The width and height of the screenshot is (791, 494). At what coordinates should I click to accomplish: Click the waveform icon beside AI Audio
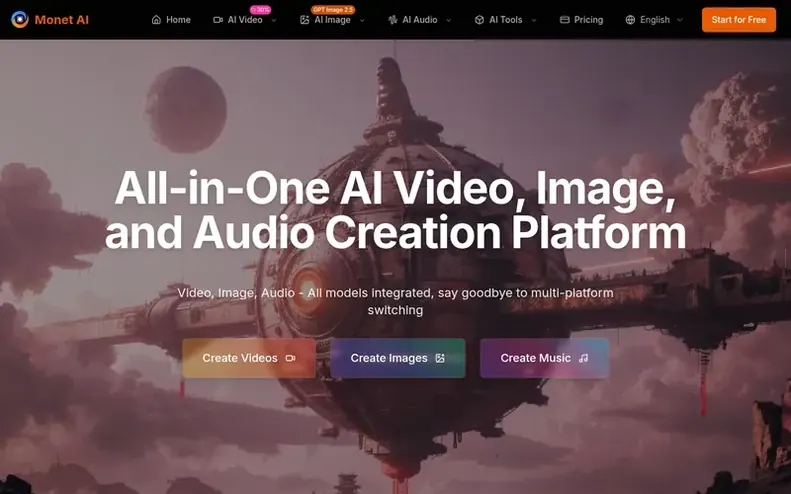click(393, 20)
